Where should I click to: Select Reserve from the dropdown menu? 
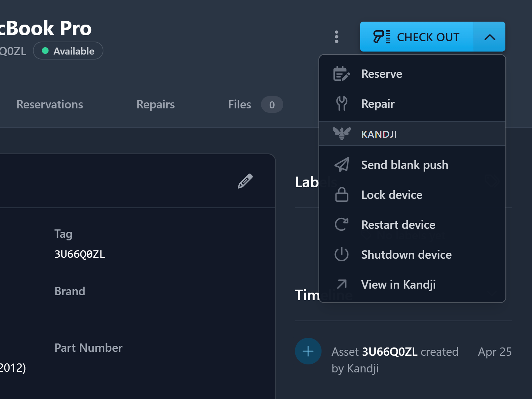(x=412, y=74)
